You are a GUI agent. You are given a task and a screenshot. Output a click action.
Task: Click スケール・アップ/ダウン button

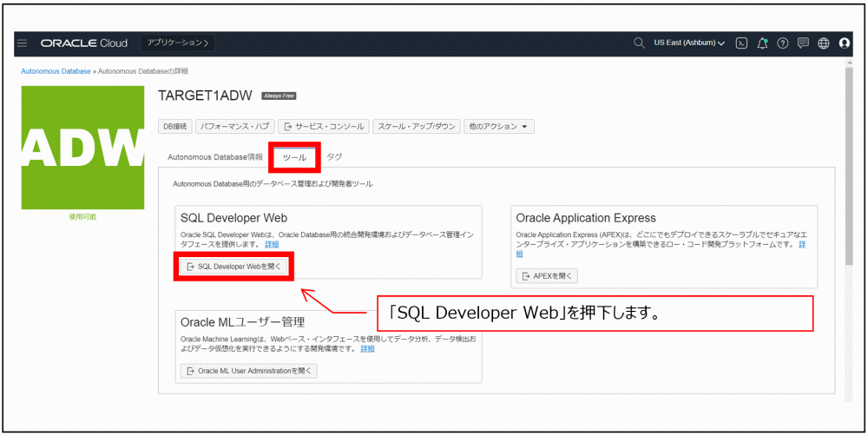pos(417,126)
